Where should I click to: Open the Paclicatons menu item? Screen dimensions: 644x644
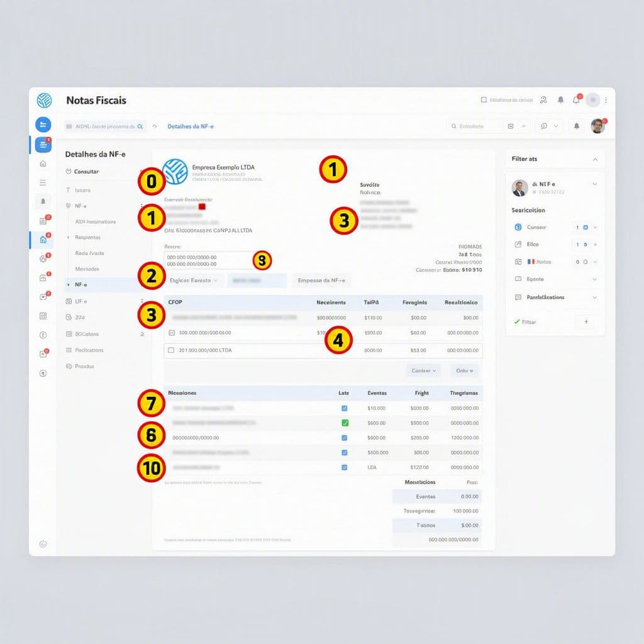point(89,350)
